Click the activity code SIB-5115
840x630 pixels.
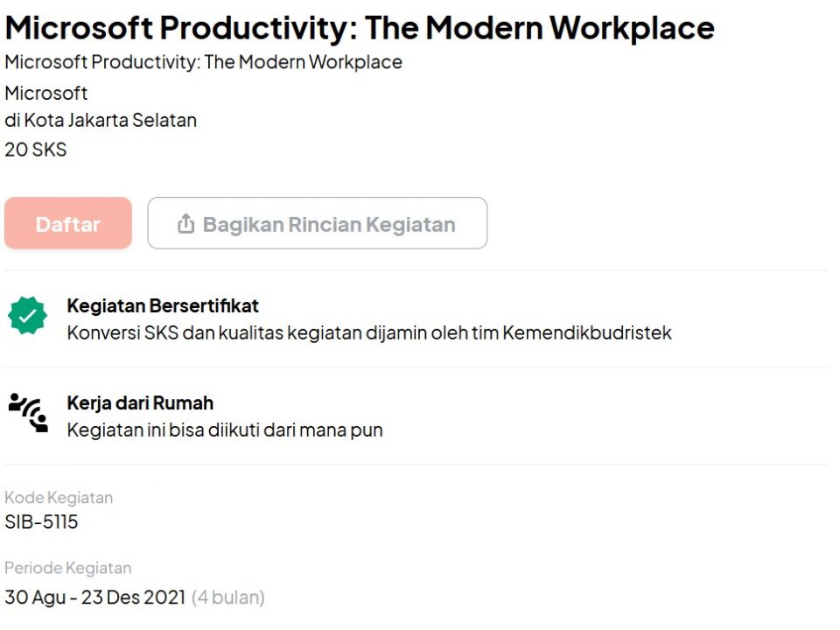point(41,521)
